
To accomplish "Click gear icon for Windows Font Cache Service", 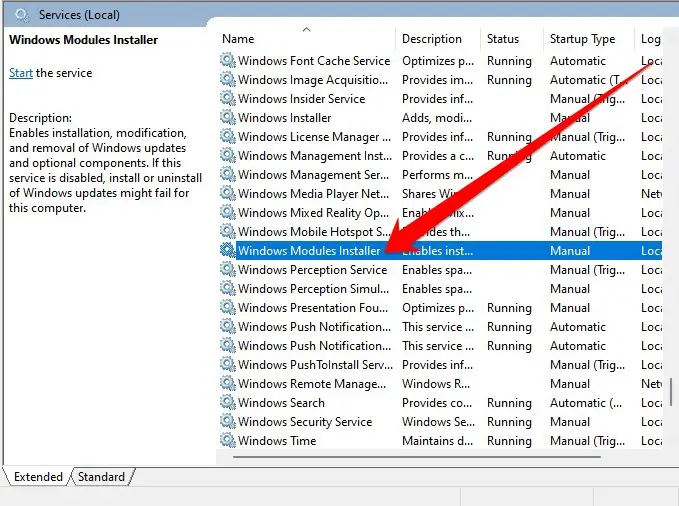I will 227,60.
